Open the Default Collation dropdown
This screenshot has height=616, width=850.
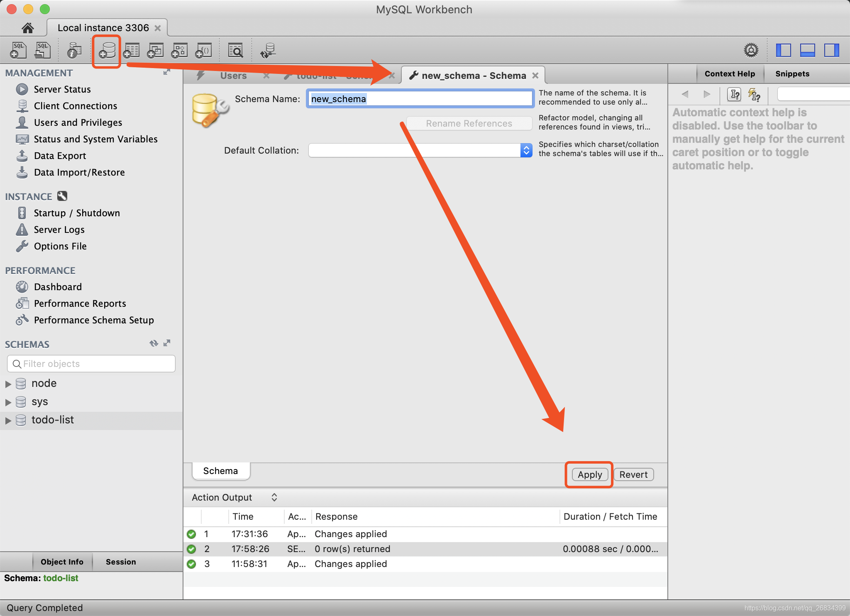[x=526, y=150]
